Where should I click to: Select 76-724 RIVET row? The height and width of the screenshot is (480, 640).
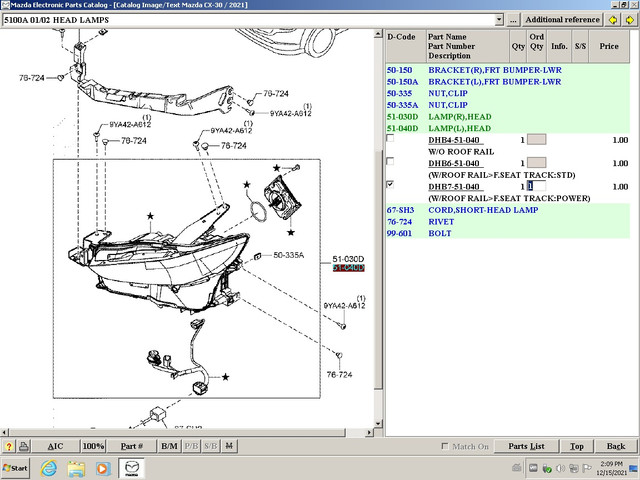(507, 222)
